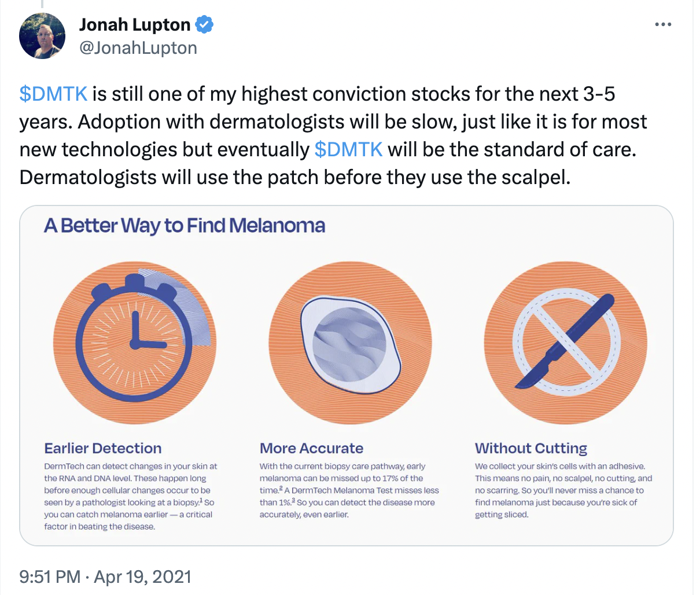Click the tweet's last sentence about the scalpel
This screenshot has height=595, width=700.
[x=294, y=177]
